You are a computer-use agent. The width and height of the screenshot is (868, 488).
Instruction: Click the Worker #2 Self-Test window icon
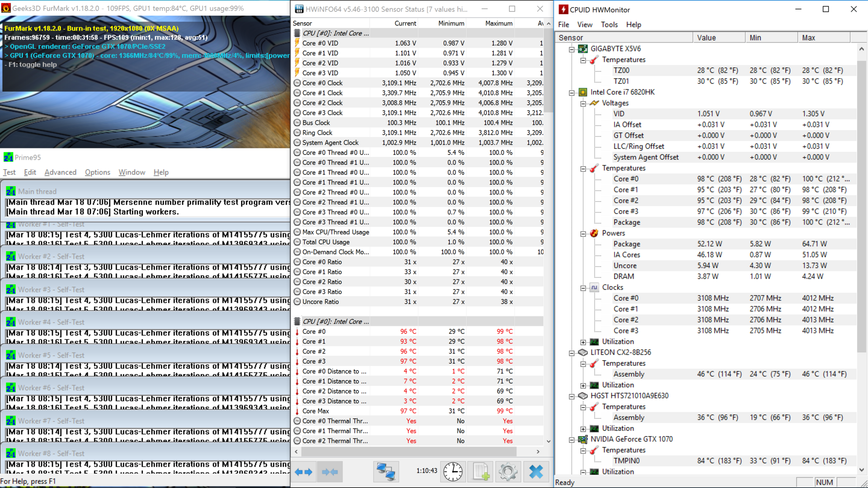11,256
